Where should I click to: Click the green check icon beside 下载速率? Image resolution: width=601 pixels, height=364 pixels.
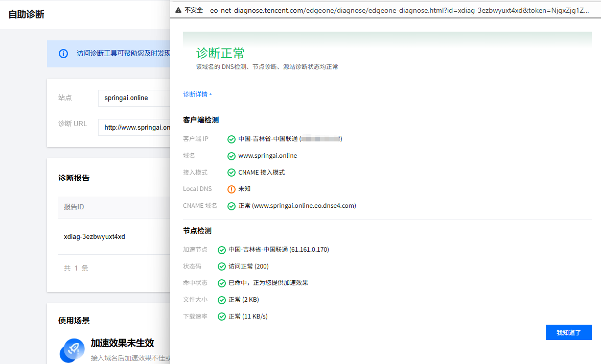[x=222, y=317]
